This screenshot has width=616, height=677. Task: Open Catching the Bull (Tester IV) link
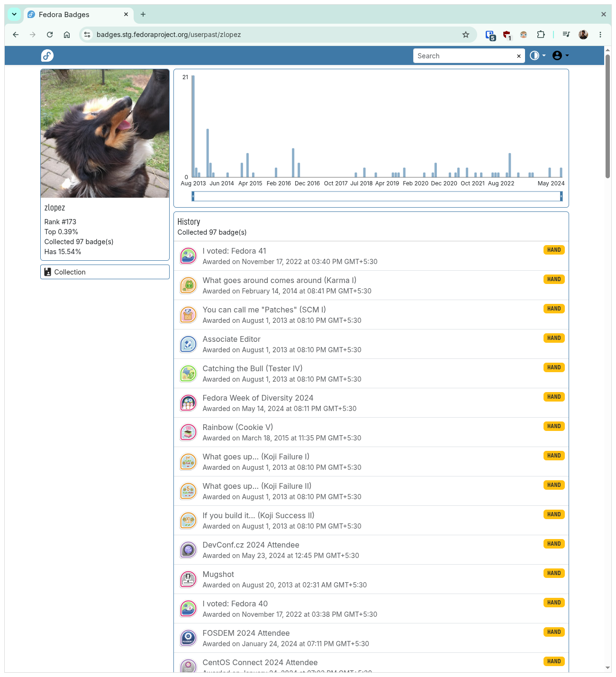253,369
